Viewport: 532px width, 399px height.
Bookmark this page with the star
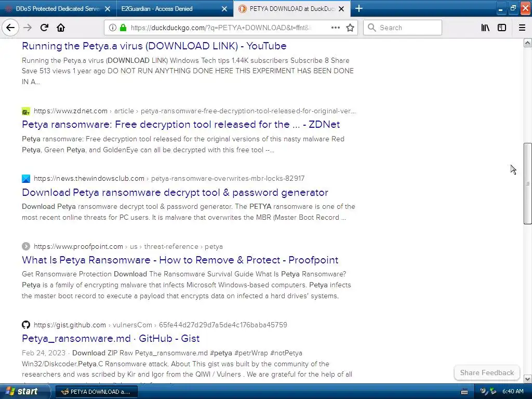point(350,28)
